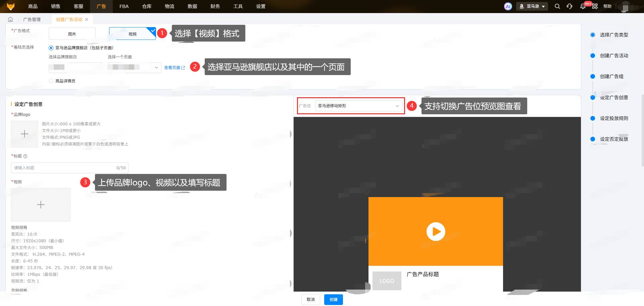The width and height of the screenshot is (644, 306).
Task: Open the search magnifier icon
Action: point(557,6)
